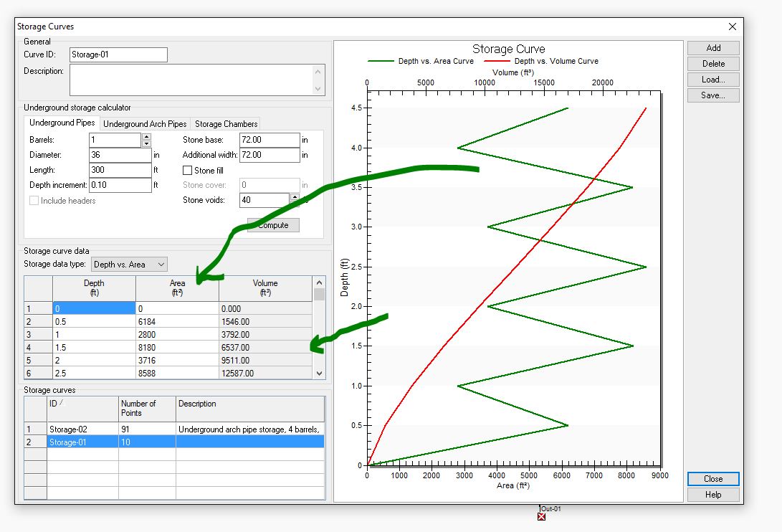The height and width of the screenshot is (532, 782).
Task: Click volume cell 9511.00
Action: (x=265, y=361)
